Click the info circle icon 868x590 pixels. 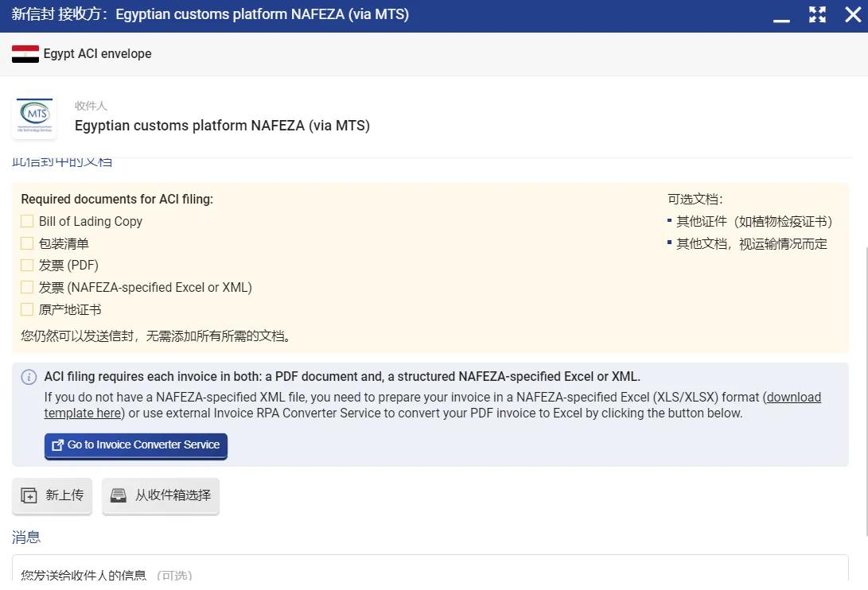(x=29, y=377)
